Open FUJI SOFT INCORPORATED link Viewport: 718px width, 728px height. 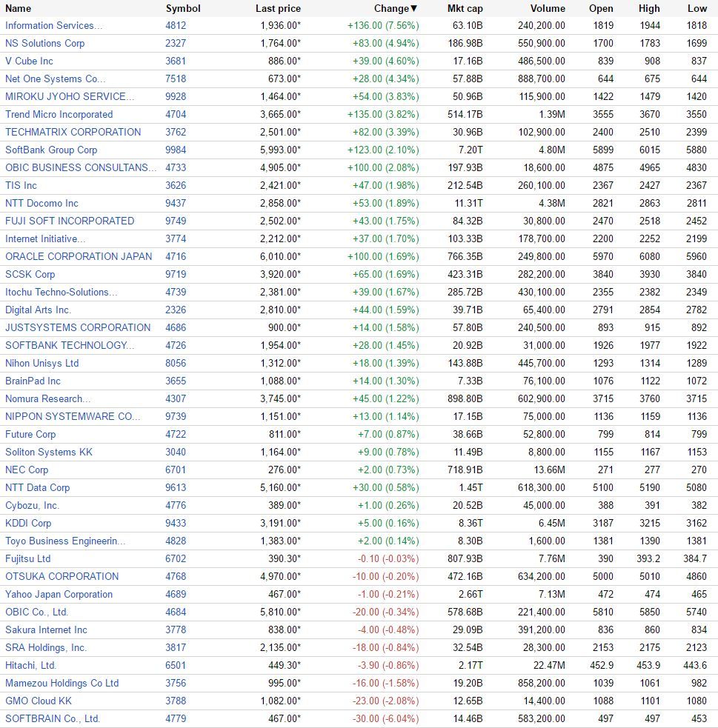[70, 221]
